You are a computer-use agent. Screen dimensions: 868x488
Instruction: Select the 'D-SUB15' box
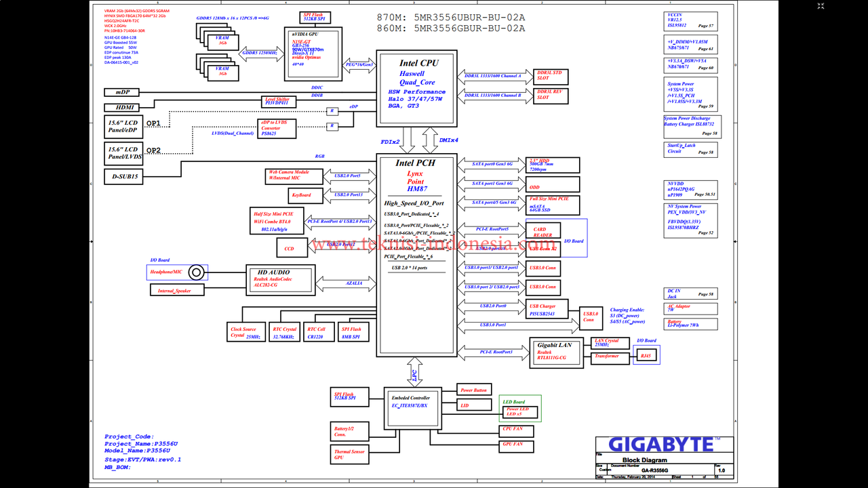pos(125,178)
